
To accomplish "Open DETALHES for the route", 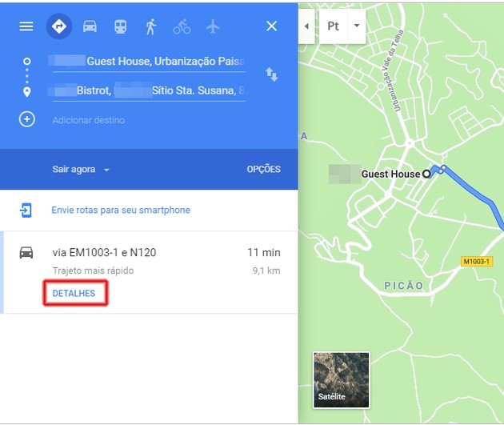I will pos(74,294).
